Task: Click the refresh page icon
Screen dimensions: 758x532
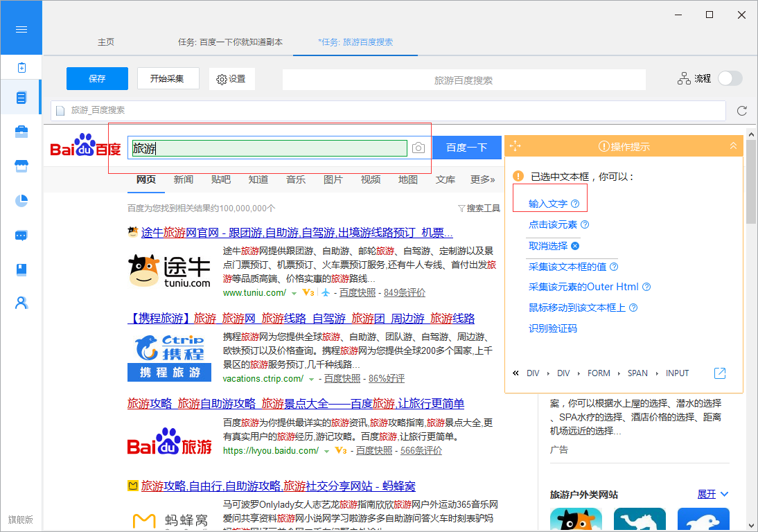Action: 741,111
